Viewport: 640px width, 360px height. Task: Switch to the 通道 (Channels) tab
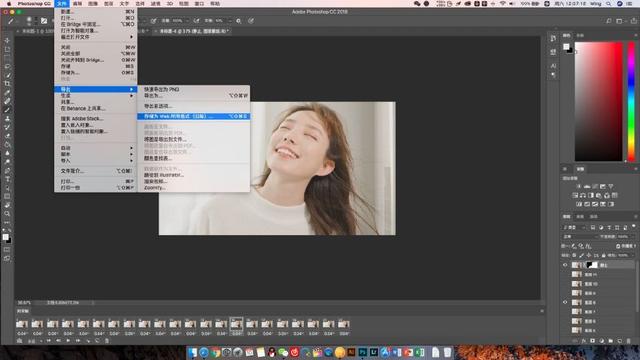580,217
